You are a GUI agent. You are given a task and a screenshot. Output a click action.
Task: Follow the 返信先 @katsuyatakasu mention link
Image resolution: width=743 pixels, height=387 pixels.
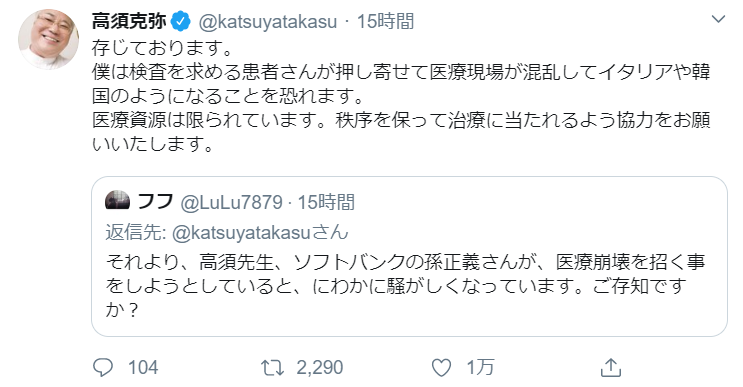[260, 233]
